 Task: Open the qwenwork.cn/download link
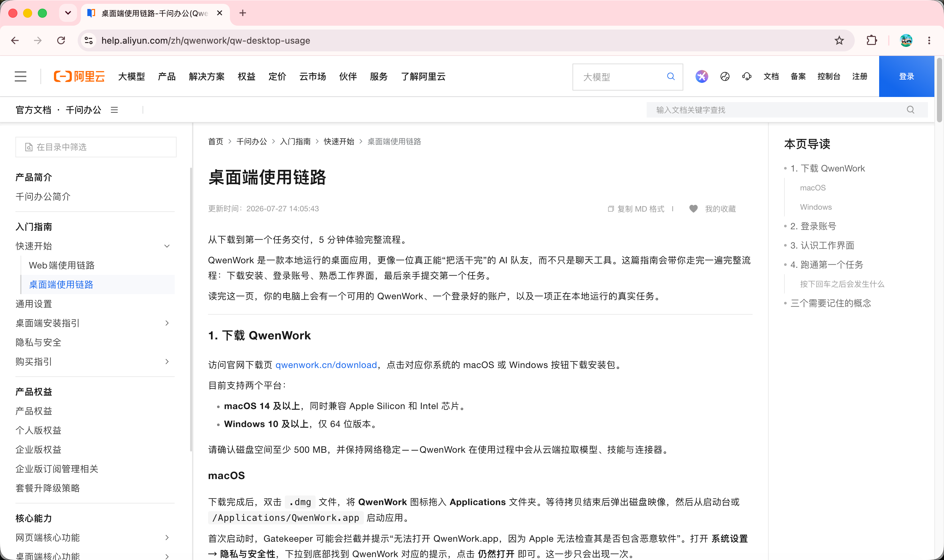point(326,365)
